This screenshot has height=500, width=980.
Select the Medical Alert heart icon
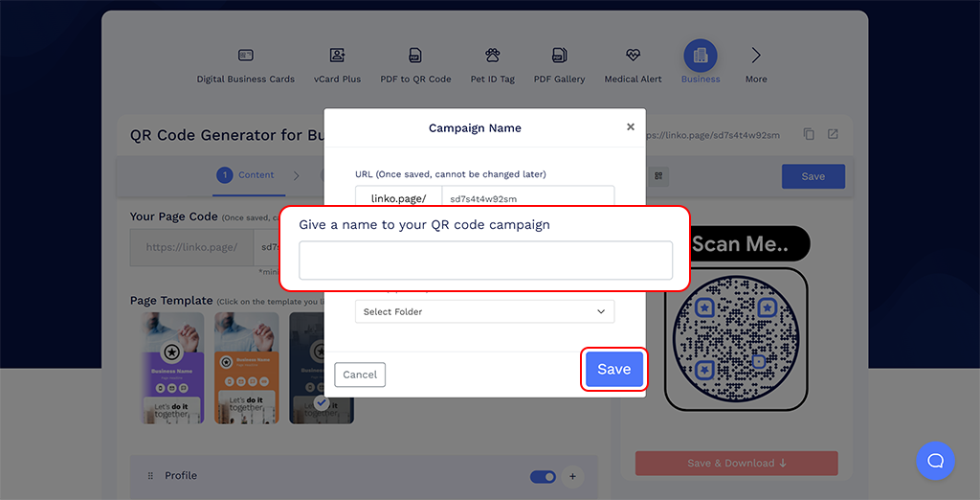(x=634, y=56)
